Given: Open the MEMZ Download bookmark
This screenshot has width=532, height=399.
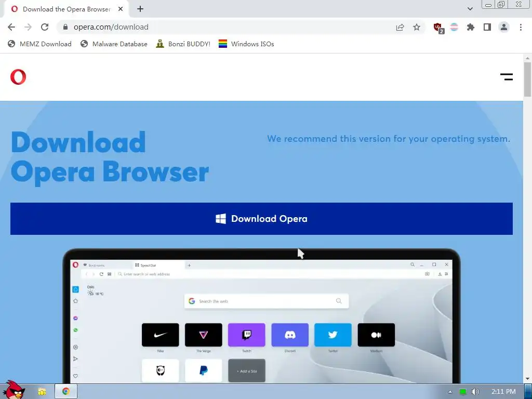Looking at the screenshot, I should pos(39,44).
